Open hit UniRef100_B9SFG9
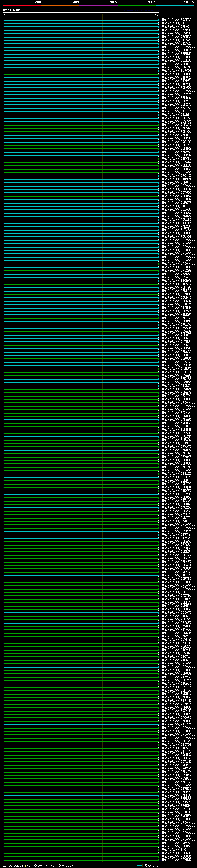This screenshot has width=197, height=868. point(176,20)
